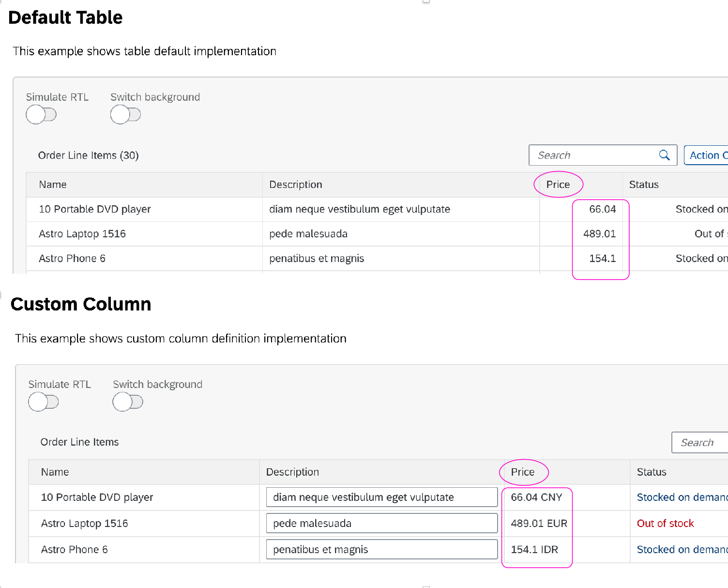Click the circled Price header in Default Table
Viewport: 728px width, 588px height.
558,185
